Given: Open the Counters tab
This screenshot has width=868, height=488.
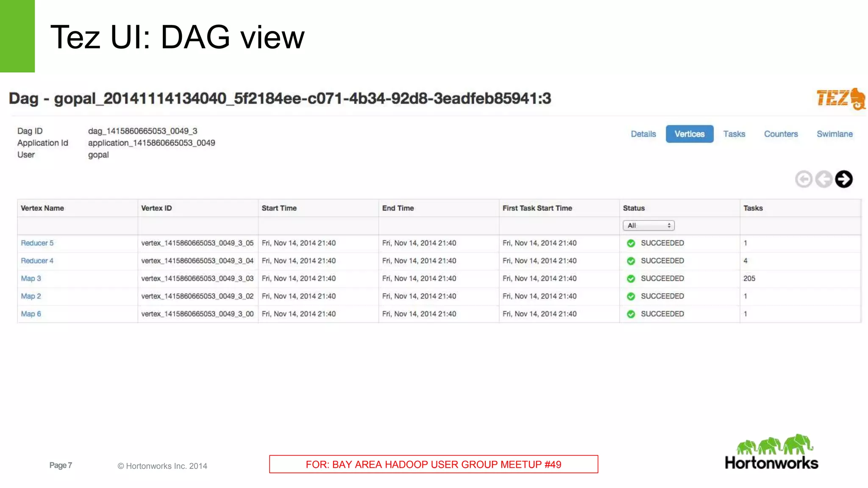Looking at the screenshot, I should [x=781, y=134].
